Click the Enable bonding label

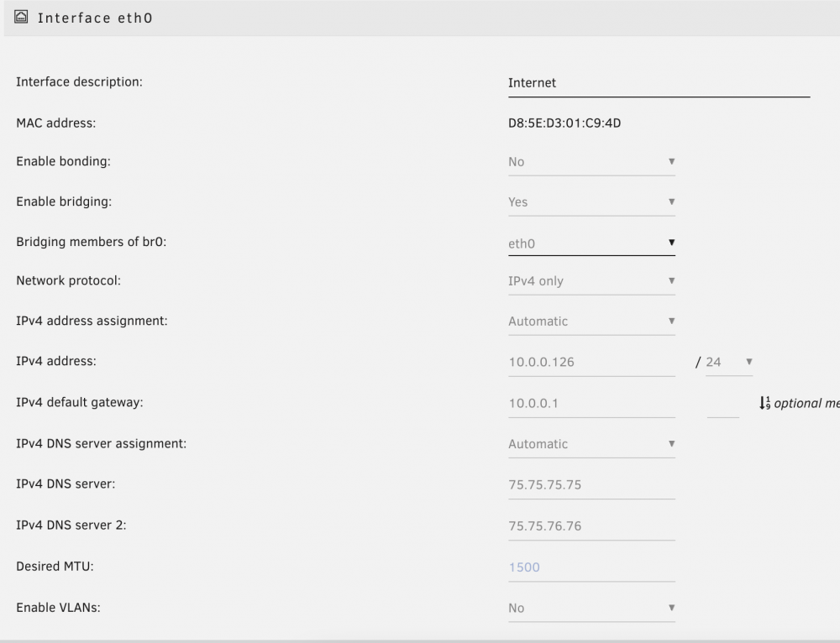point(63,162)
